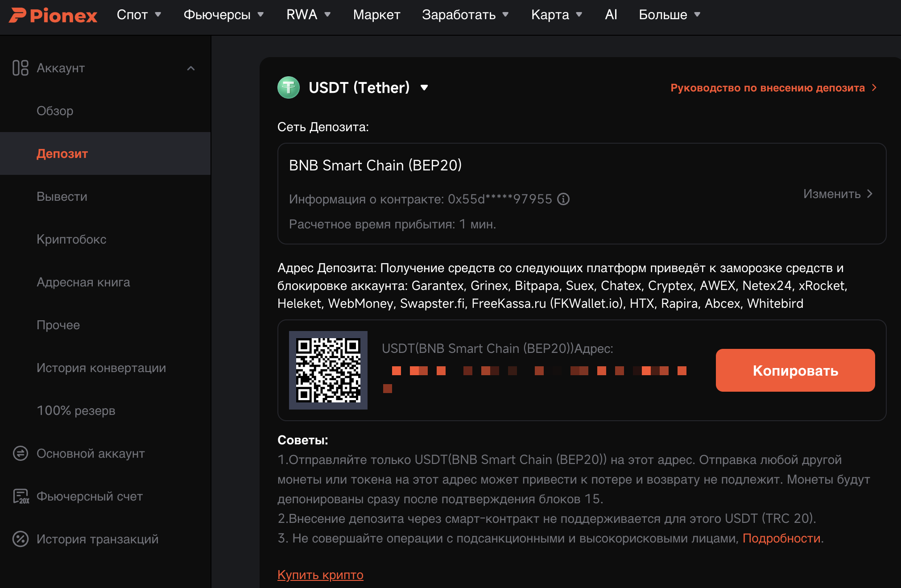
Task: Click the Фьючерсный счет 20X icon
Action: 21,496
